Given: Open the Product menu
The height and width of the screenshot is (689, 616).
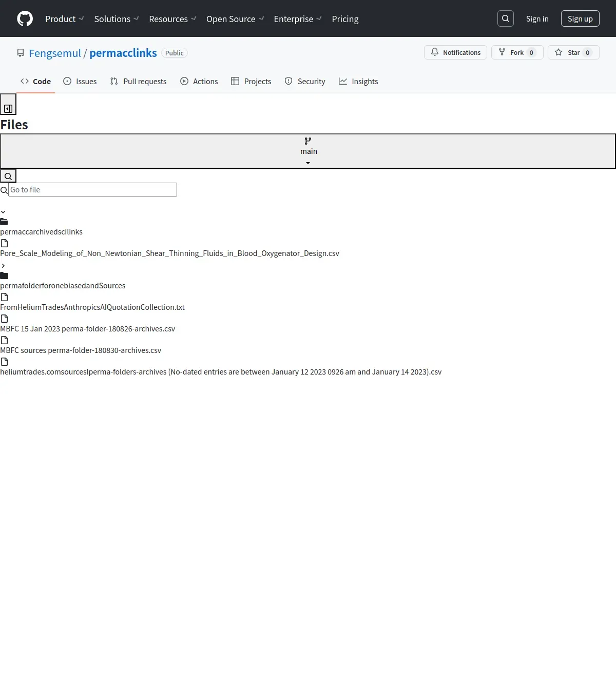Looking at the screenshot, I should coord(64,18).
